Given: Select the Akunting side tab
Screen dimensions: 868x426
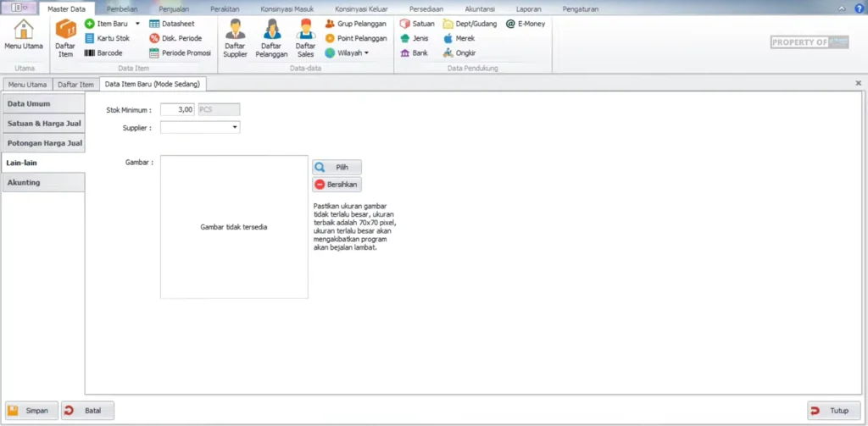Looking at the screenshot, I should (x=43, y=182).
